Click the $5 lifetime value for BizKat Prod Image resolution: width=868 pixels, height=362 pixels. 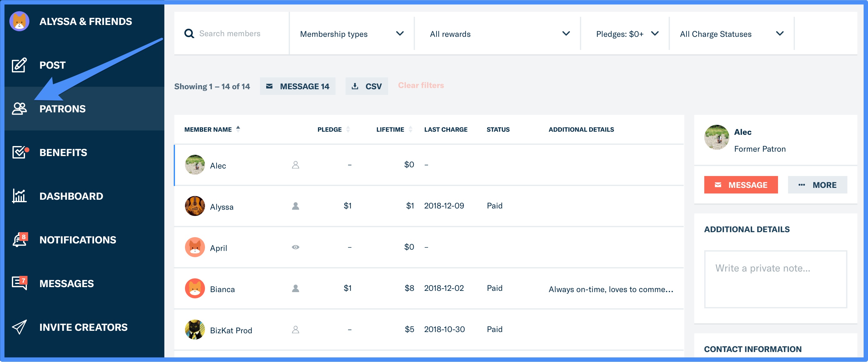point(409,329)
